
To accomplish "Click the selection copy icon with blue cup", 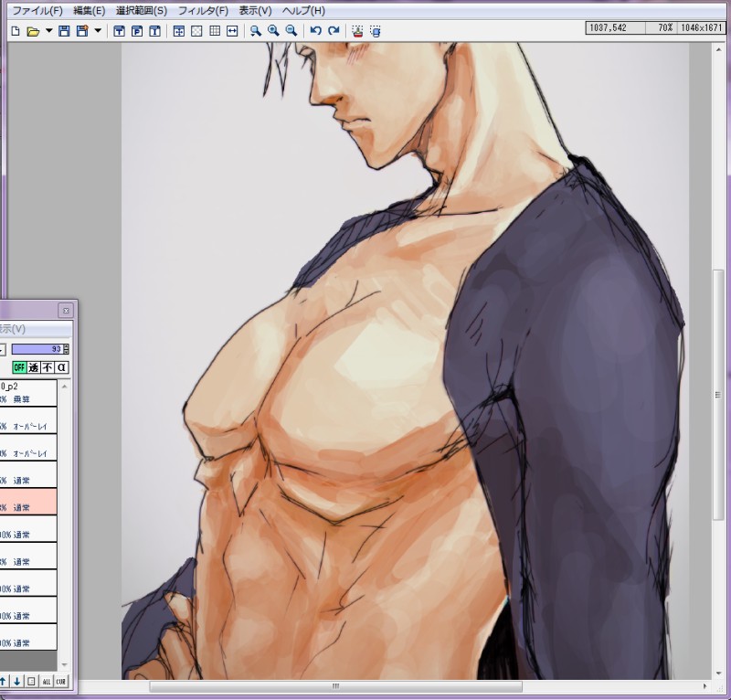I will point(376,31).
